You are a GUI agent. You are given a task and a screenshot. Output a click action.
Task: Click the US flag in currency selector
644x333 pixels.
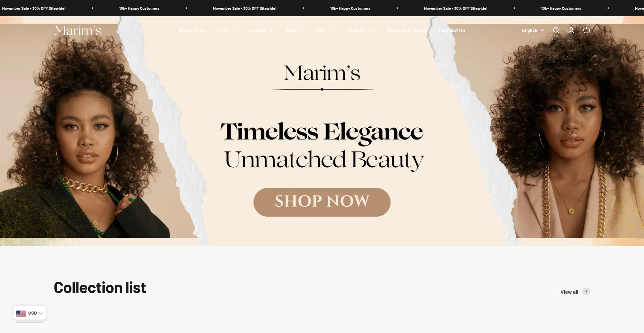(x=21, y=313)
